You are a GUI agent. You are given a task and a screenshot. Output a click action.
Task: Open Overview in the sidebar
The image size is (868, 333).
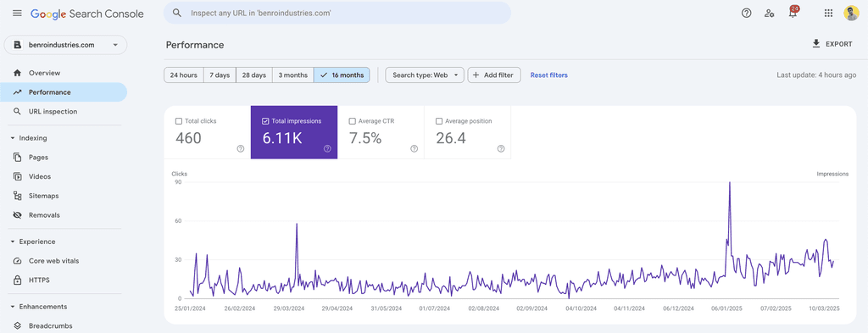point(64,73)
